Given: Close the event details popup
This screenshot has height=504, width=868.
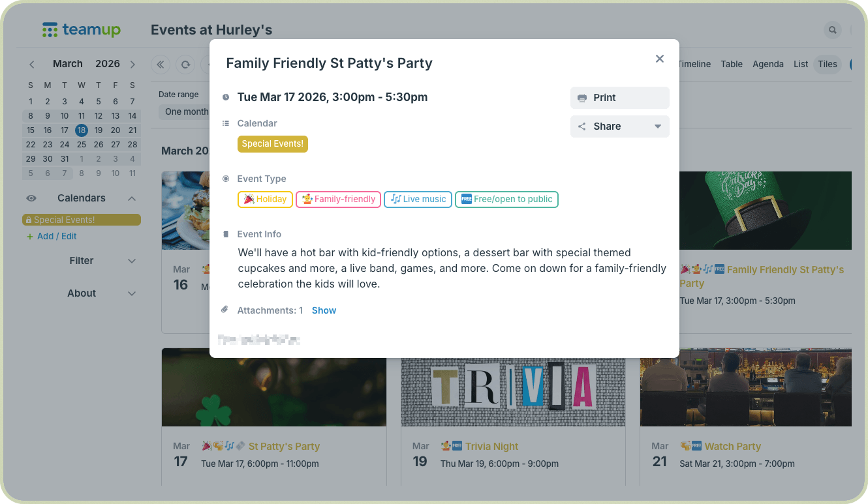Looking at the screenshot, I should click(660, 59).
